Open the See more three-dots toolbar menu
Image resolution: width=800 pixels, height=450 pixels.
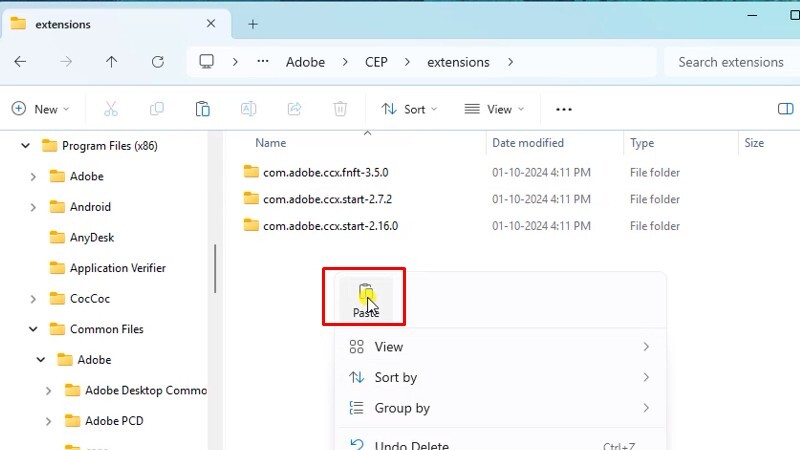(564, 109)
